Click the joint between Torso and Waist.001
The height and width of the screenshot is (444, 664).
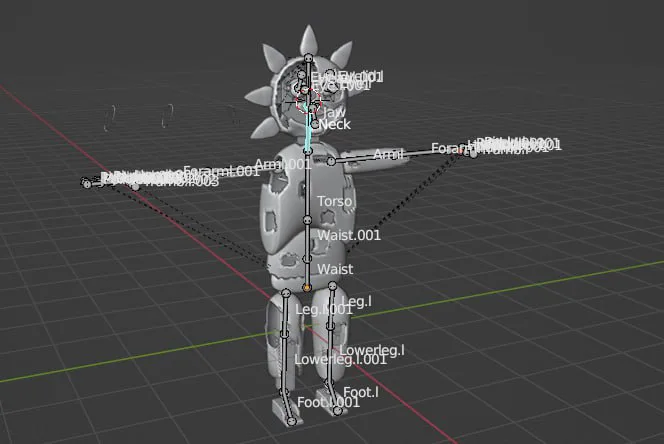pos(307,220)
